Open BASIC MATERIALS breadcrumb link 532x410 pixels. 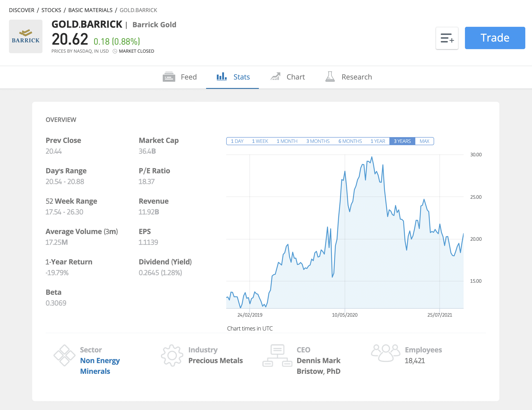(90, 10)
